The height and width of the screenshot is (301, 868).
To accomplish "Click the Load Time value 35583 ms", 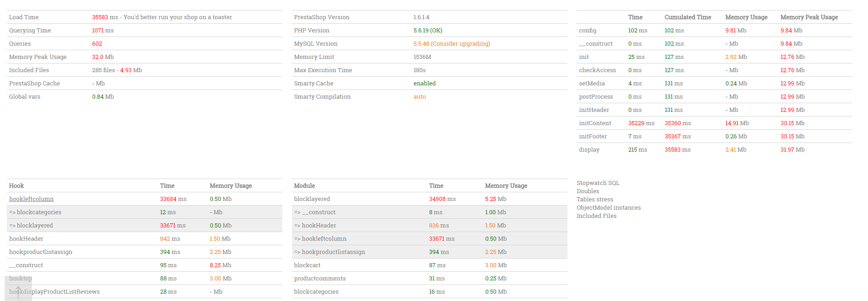I will tap(105, 17).
